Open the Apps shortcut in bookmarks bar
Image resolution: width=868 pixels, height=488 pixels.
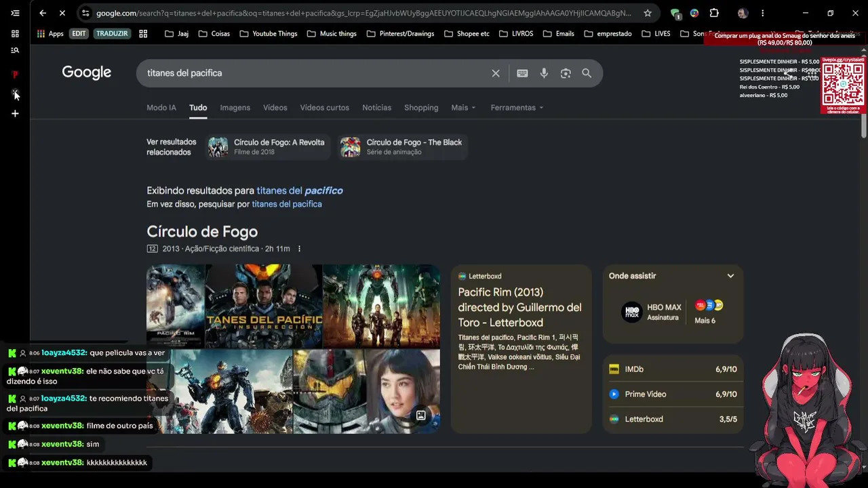(50, 33)
